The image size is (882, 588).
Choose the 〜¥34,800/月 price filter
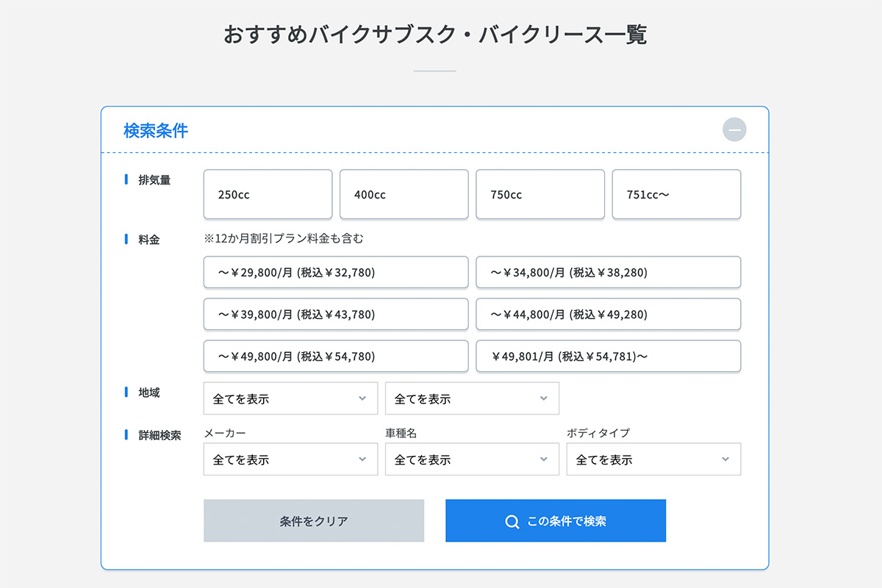pos(609,273)
